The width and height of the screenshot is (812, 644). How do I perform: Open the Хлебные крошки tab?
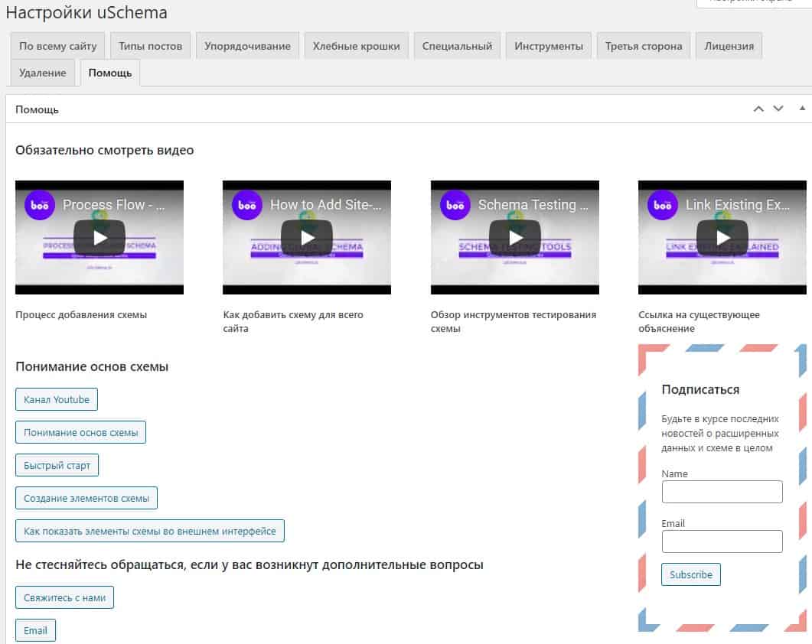coord(356,46)
